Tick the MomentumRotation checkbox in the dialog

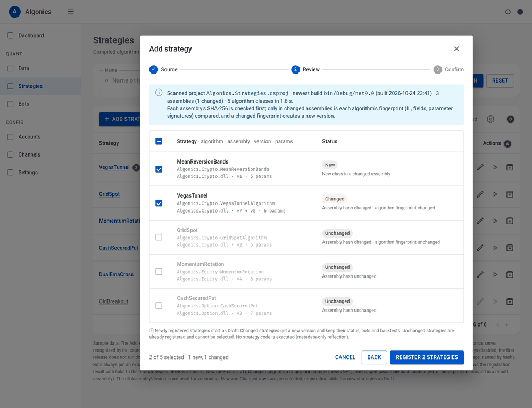point(159,272)
